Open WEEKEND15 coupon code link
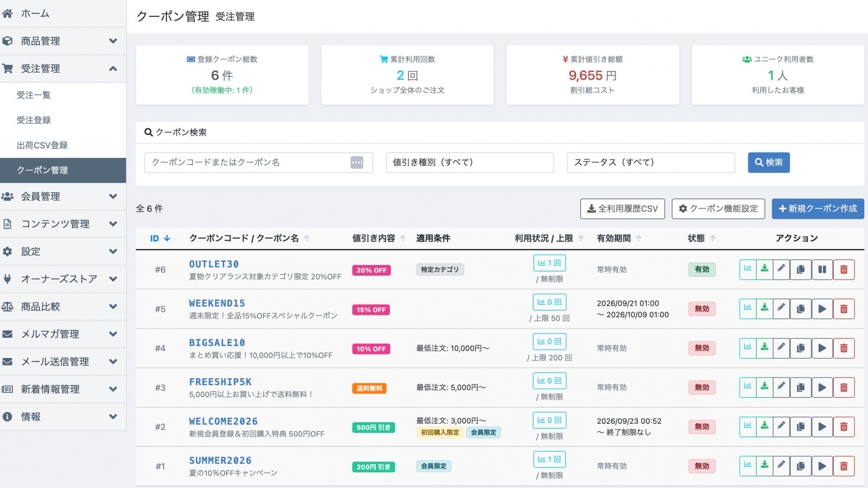 [x=217, y=303]
